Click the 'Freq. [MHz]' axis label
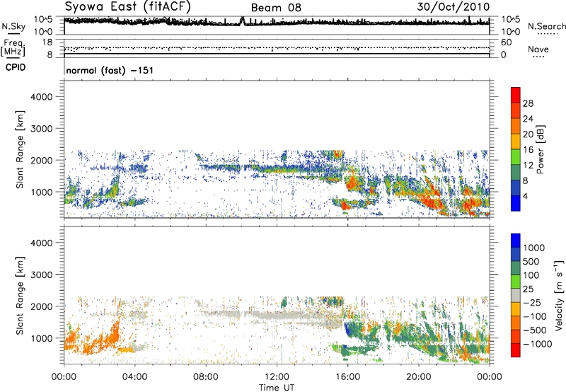This screenshot has height=392, width=566. coord(13,47)
